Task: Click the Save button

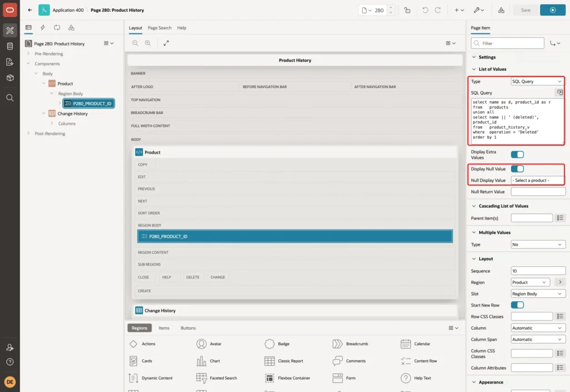Action: [525, 10]
